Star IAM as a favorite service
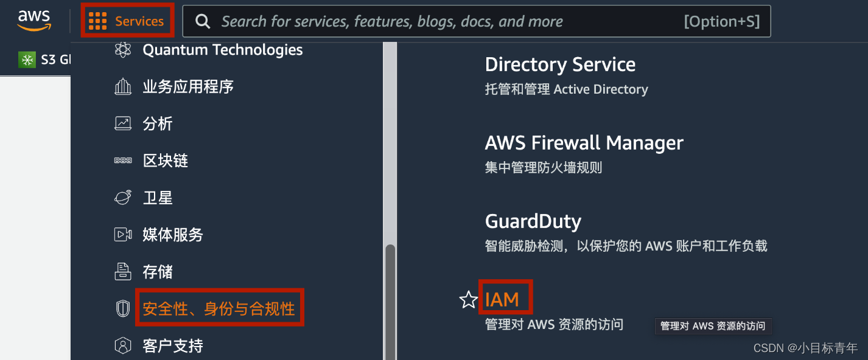Screen dimensions: 868x360 point(469,299)
